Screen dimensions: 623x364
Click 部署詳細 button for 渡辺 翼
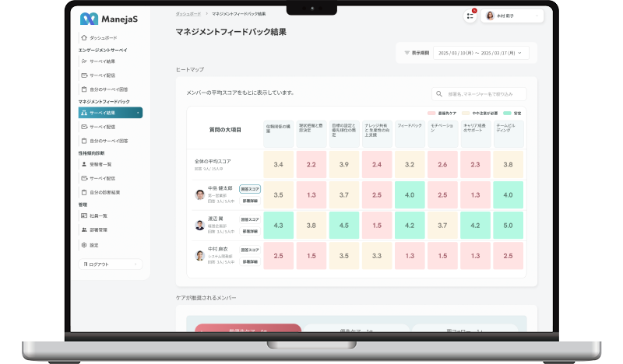[250, 231]
